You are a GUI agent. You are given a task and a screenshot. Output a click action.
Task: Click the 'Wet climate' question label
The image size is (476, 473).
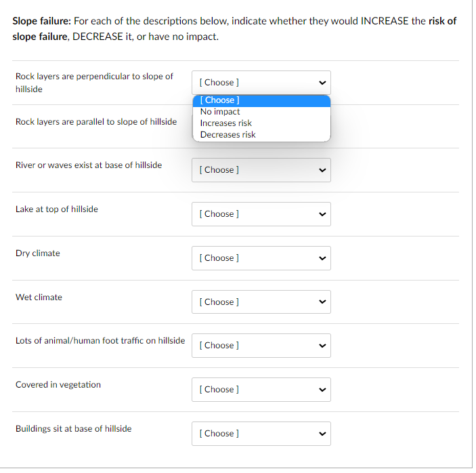[x=39, y=297]
